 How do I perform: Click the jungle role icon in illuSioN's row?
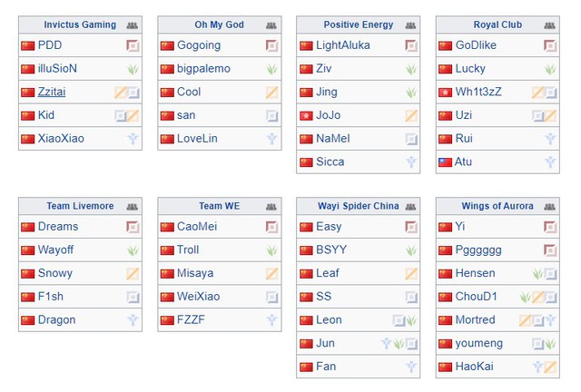(133, 69)
